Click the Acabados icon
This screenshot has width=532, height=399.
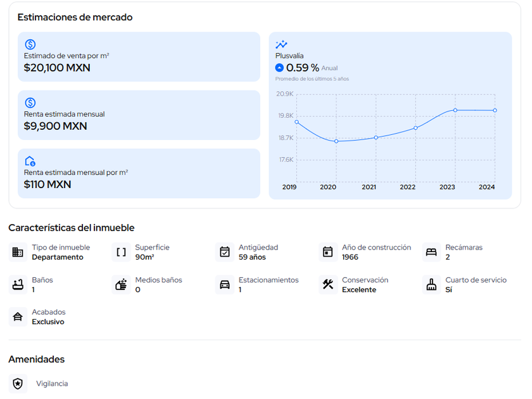18,317
